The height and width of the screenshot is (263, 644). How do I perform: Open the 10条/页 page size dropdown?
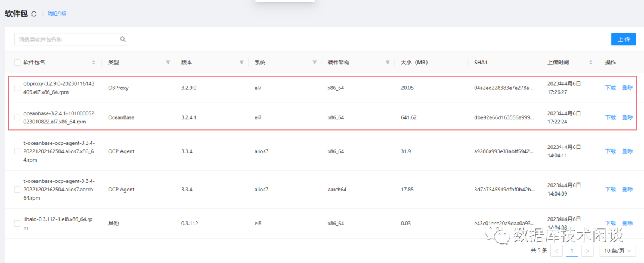coord(618,250)
